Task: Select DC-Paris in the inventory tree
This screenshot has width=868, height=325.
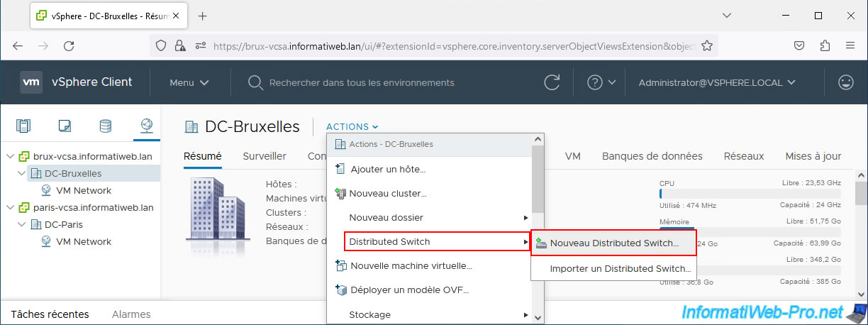Action: (x=65, y=224)
